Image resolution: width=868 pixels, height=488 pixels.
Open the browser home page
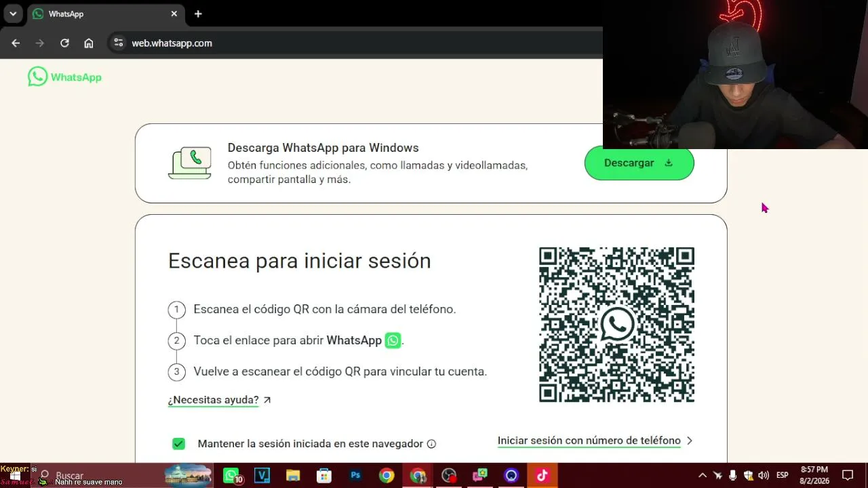click(x=89, y=43)
